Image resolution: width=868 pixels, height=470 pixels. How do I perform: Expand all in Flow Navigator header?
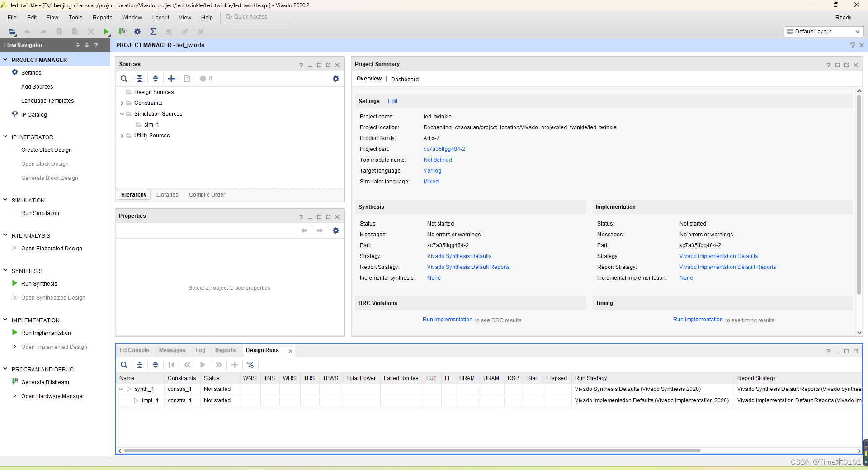87,45
